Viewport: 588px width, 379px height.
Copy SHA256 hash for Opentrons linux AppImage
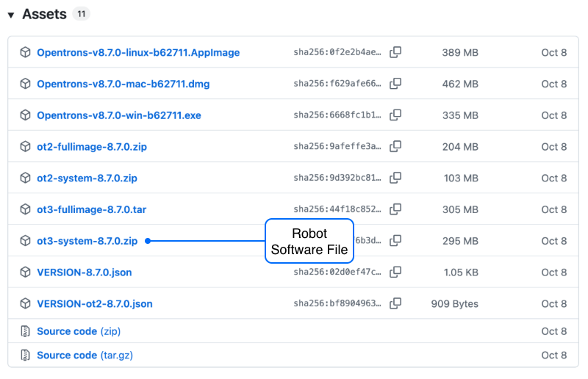point(395,52)
